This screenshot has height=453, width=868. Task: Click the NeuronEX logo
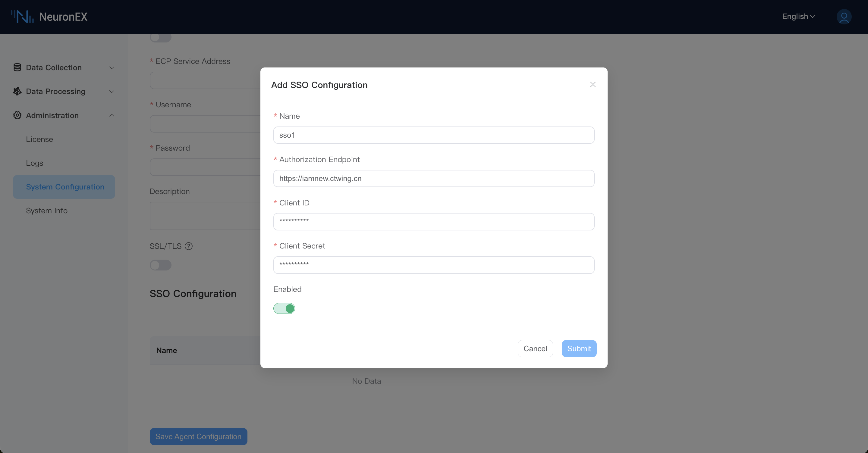[x=49, y=17]
